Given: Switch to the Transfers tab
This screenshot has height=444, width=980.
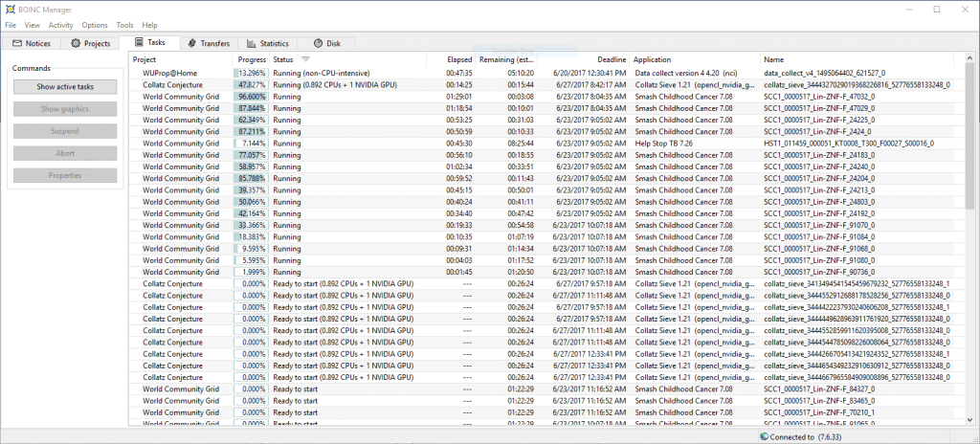Looking at the screenshot, I should [x=210, y=43].
